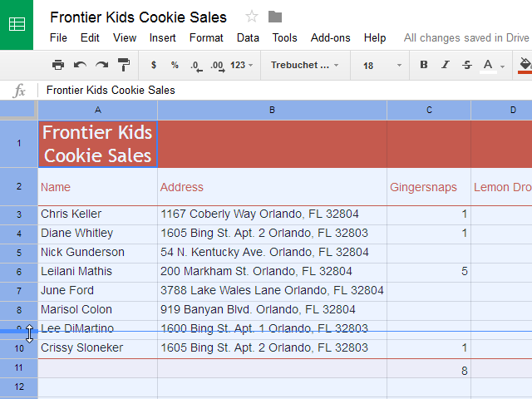The width and height of the screenshot is (532, 399).
Task: Star this spreadsheet
Action: click(x=252, y=17)
